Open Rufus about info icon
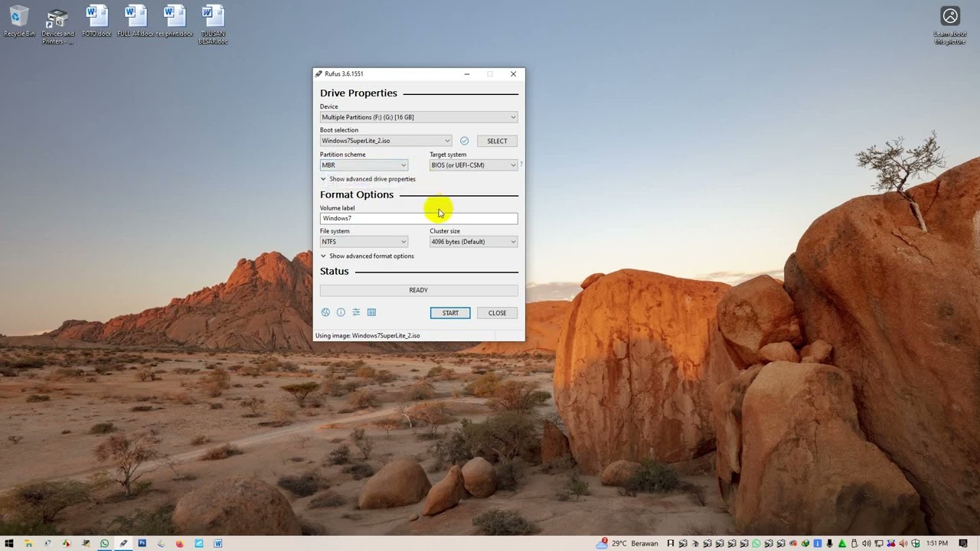This screenshot has height=551, width=980. tap(341, 312)
